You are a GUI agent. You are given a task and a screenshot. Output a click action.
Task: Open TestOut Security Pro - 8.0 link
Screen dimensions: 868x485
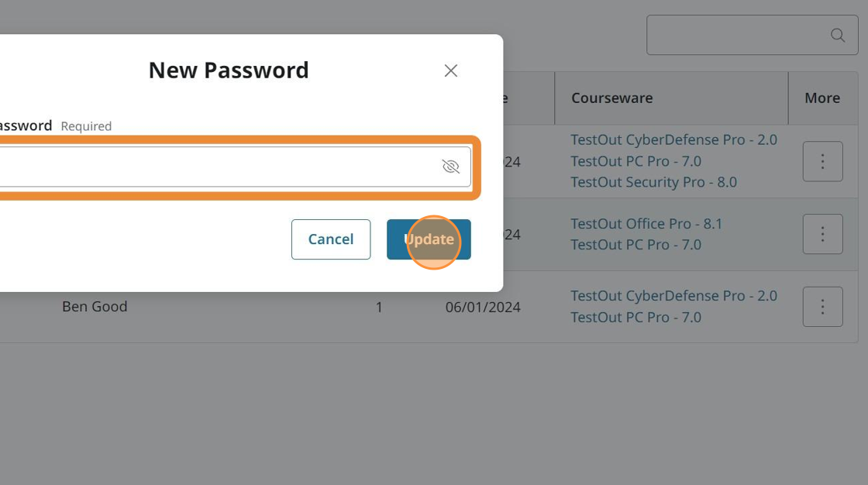653,182
